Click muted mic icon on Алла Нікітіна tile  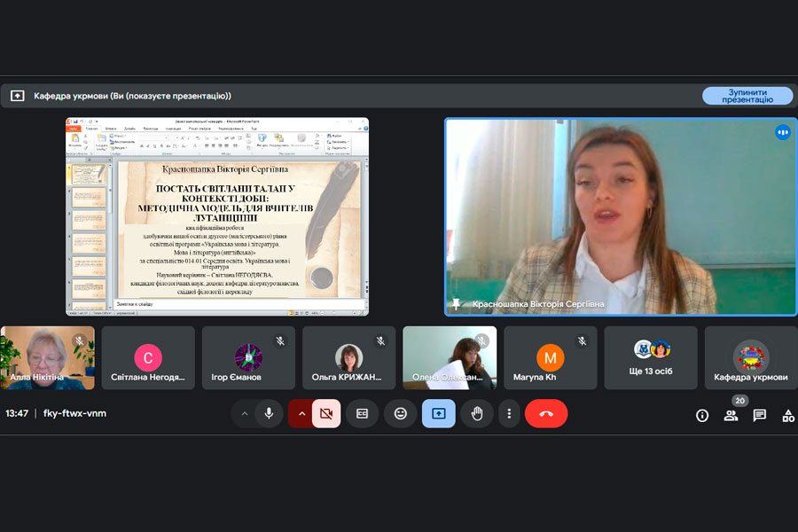79,340
